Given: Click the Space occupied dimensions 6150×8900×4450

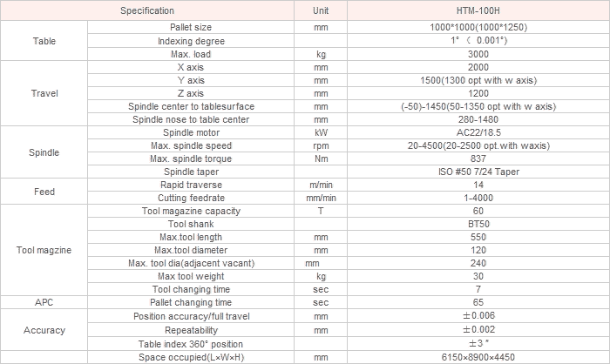Looking at the screenshot, I should point(478,357).
